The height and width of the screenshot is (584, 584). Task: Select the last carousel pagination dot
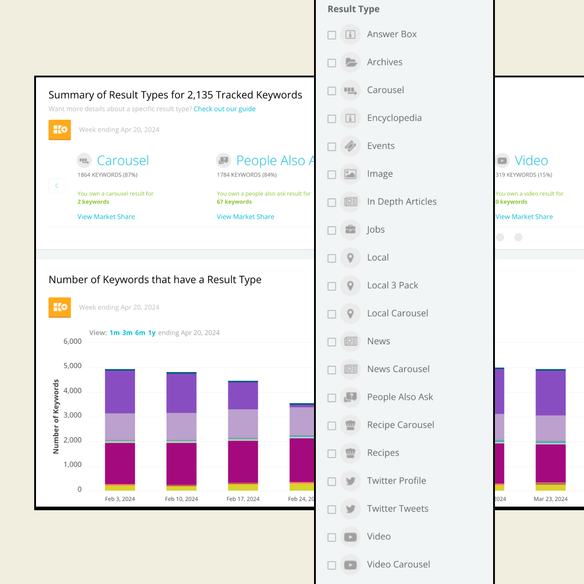pos(518,237)
